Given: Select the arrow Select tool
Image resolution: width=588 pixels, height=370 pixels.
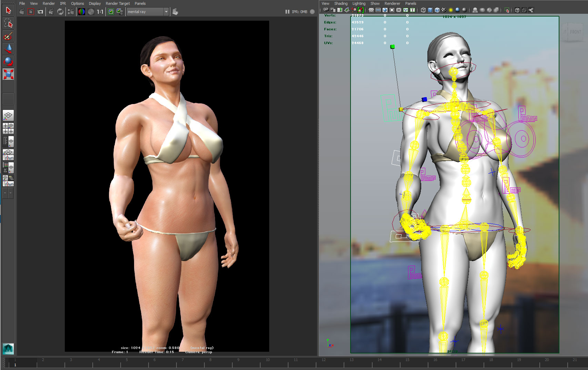Looking at the screenshot, I should (x=8, y=11).
